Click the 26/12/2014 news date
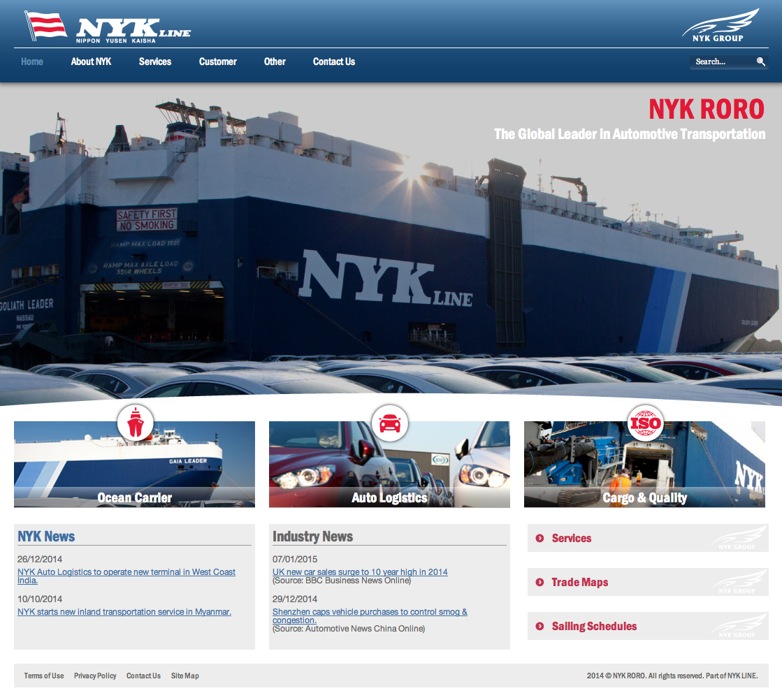Viewport: 782px width, 700px height. pos(40,559)
